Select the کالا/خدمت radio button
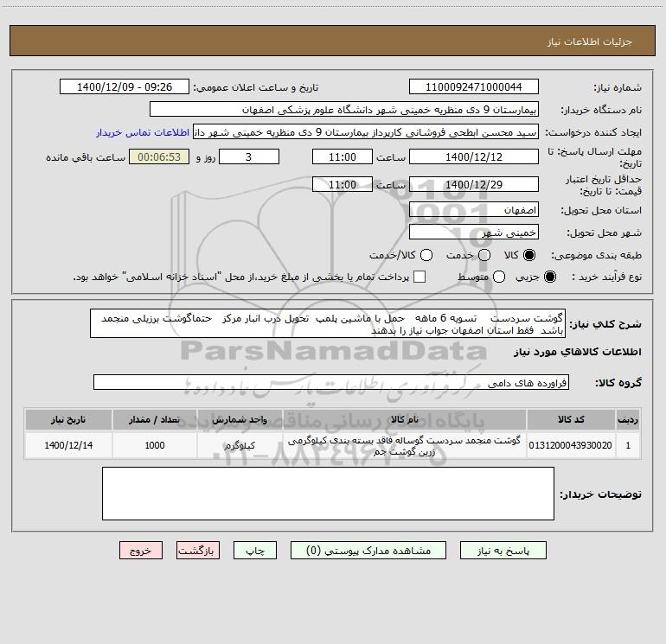This screenshot has height=644, width=666. (426, 255)
